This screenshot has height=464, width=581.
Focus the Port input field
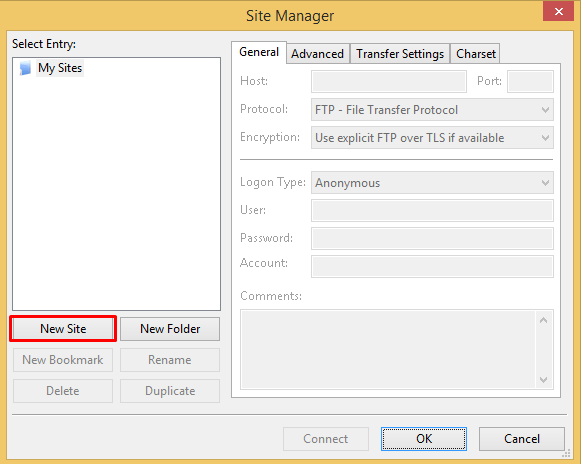pos(530,82)
